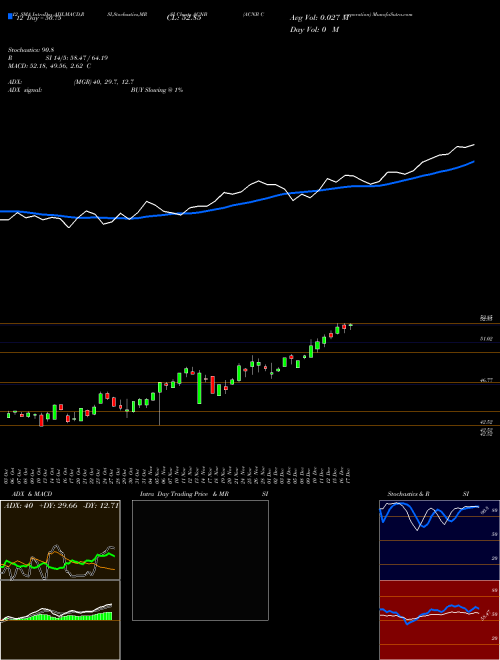Click the 42.52 price axis label
Image resolution: width=500 pixels, height=660 pixels.
pyautogui.click(x=486, y=421)
